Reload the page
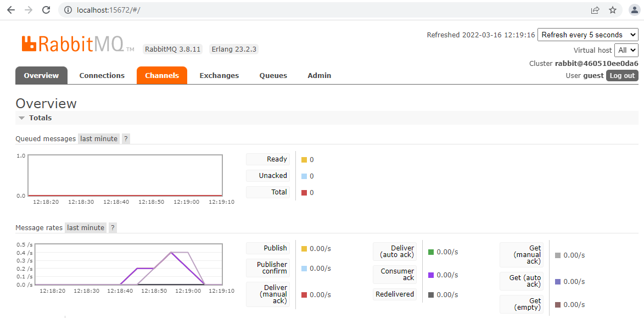This screenshot has height=318, width=644. tap(46, 10)
